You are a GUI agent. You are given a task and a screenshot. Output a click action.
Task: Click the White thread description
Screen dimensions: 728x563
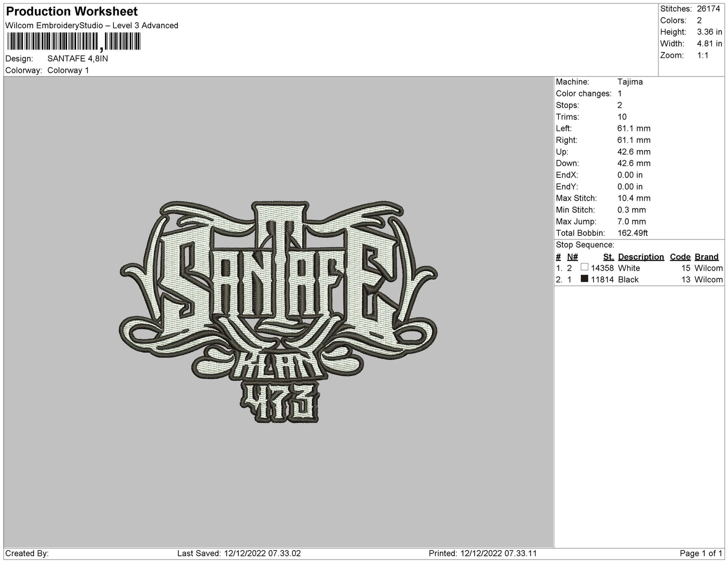629,268
